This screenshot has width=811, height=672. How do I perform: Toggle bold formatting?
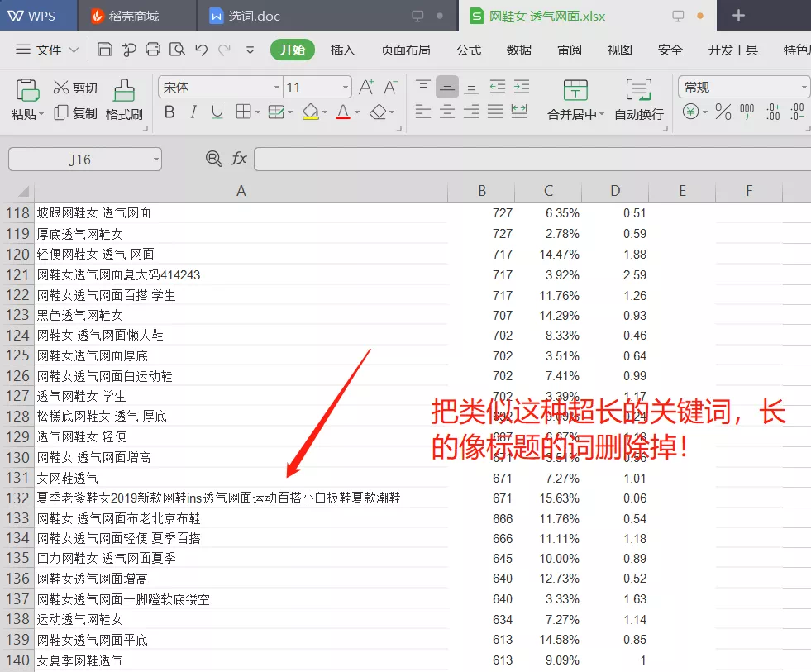169,112
